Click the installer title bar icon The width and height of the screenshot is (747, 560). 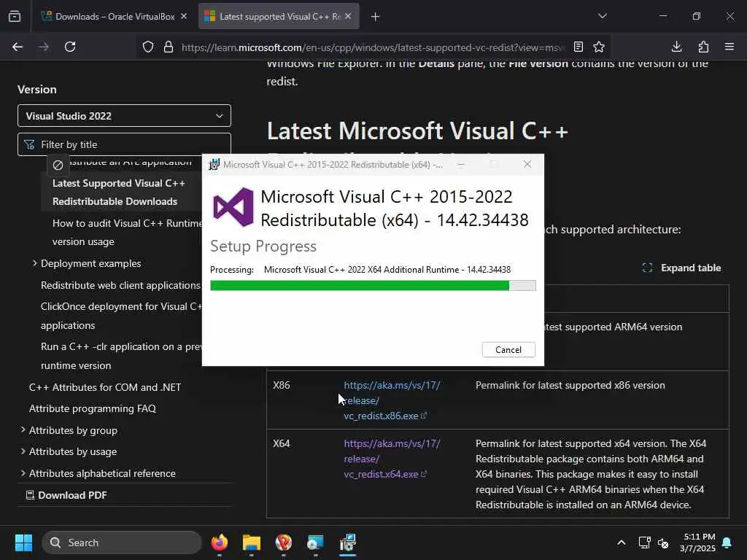tap(214, 164)
